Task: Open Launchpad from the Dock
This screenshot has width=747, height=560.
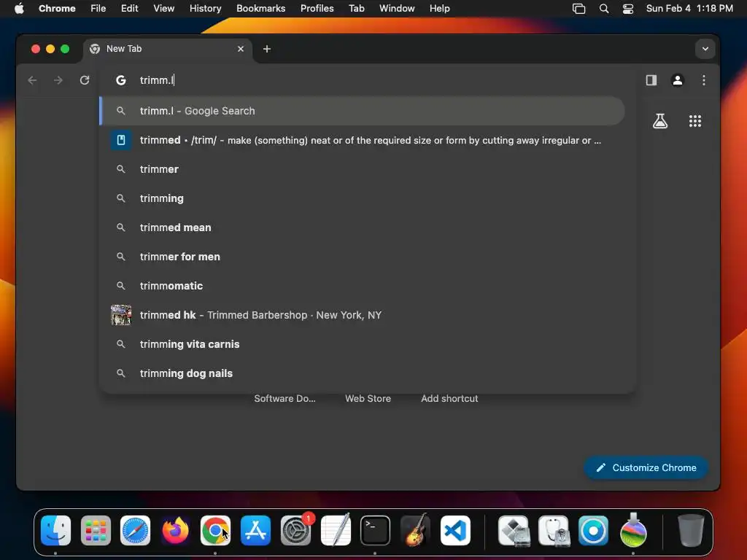Action: pos(96,531)
